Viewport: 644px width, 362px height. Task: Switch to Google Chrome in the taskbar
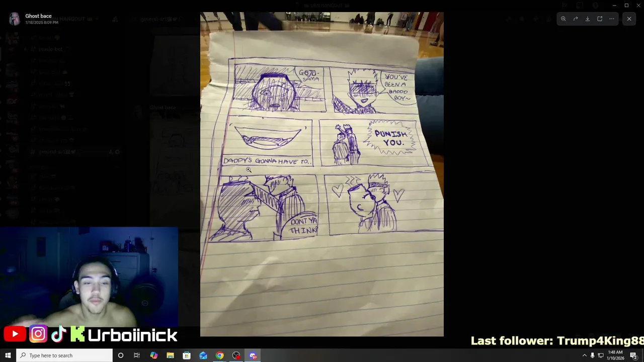tap(220, 355)
